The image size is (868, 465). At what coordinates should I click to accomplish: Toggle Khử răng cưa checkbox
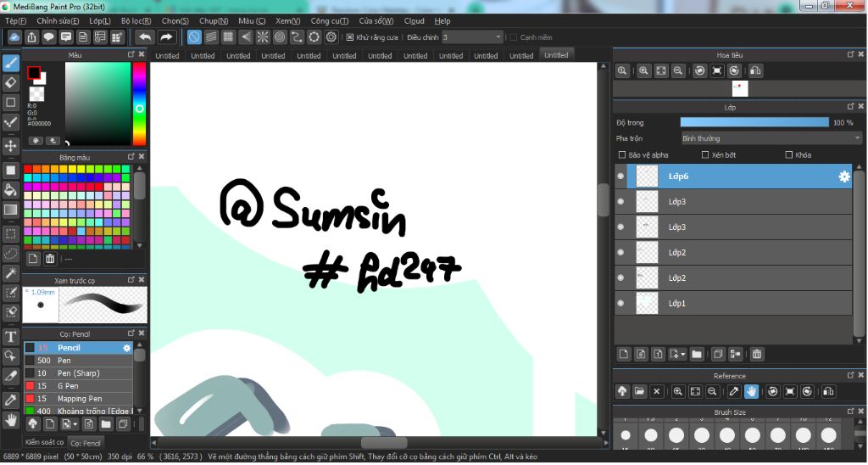350,37
